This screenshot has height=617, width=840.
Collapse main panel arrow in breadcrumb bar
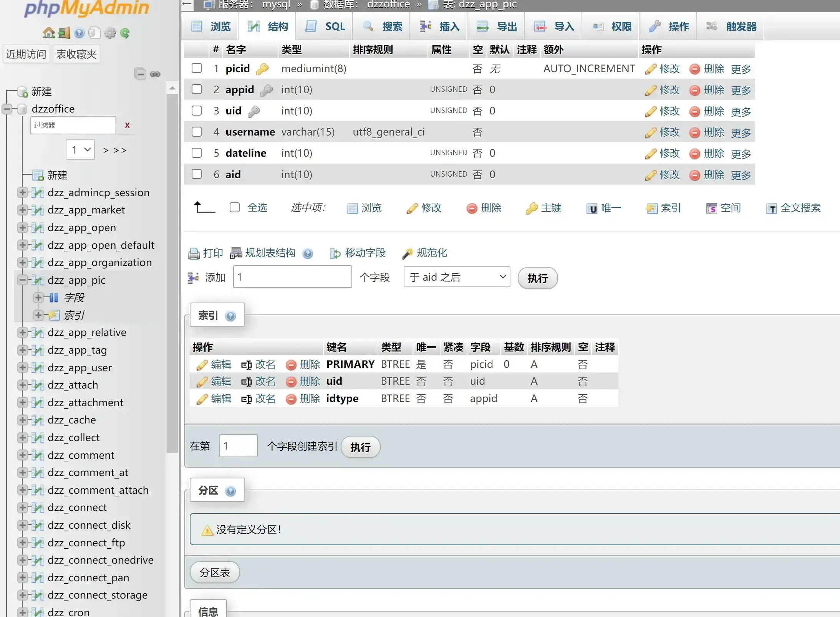pyautogui.click(x=187, y=4)
